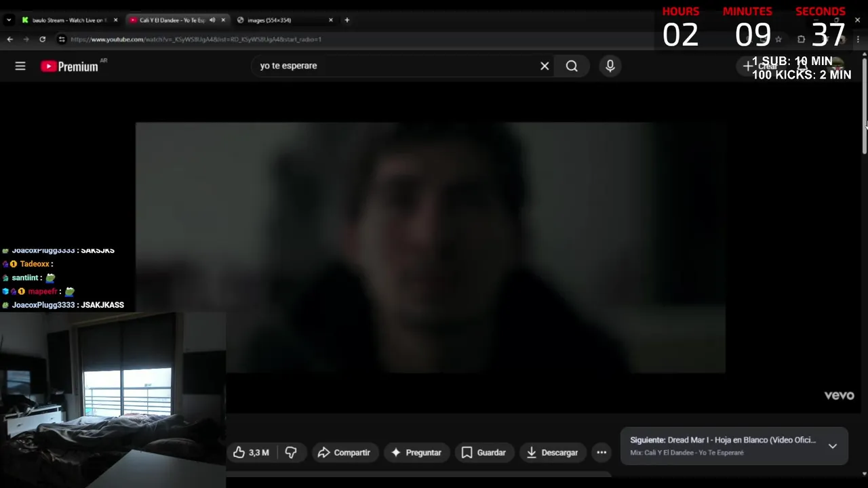Click the vevo logo on player

pyautogui.click(x=839, y=396)
